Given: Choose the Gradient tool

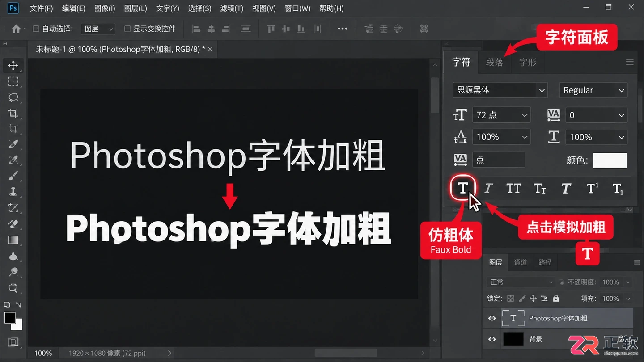Looking at the screenshot, I should (x=13, y=240).
